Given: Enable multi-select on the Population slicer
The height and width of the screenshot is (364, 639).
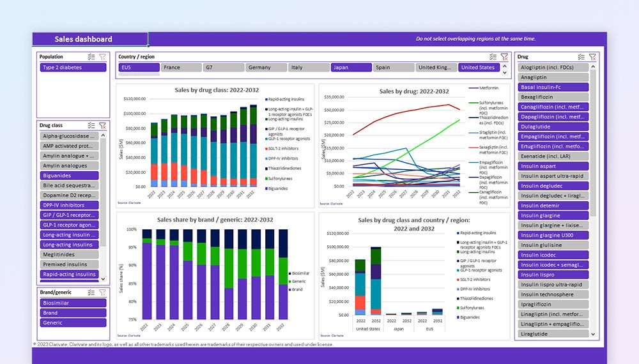Looking at the screenshot, I should click(x=91, y=57).
